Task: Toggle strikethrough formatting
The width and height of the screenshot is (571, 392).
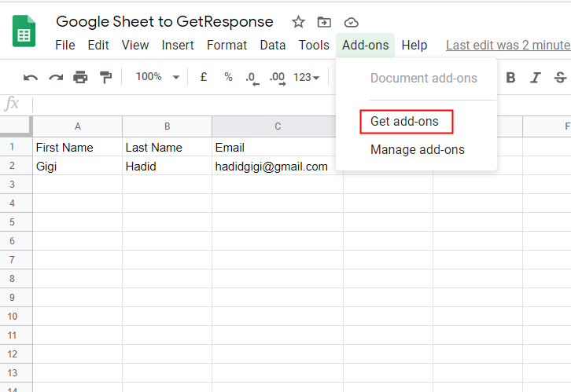Action: (x=560, y=78)
